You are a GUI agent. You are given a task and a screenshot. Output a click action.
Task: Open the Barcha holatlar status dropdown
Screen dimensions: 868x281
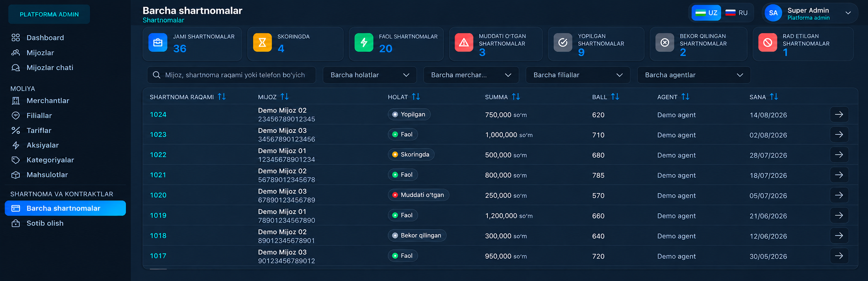click(x=370, y=75)
